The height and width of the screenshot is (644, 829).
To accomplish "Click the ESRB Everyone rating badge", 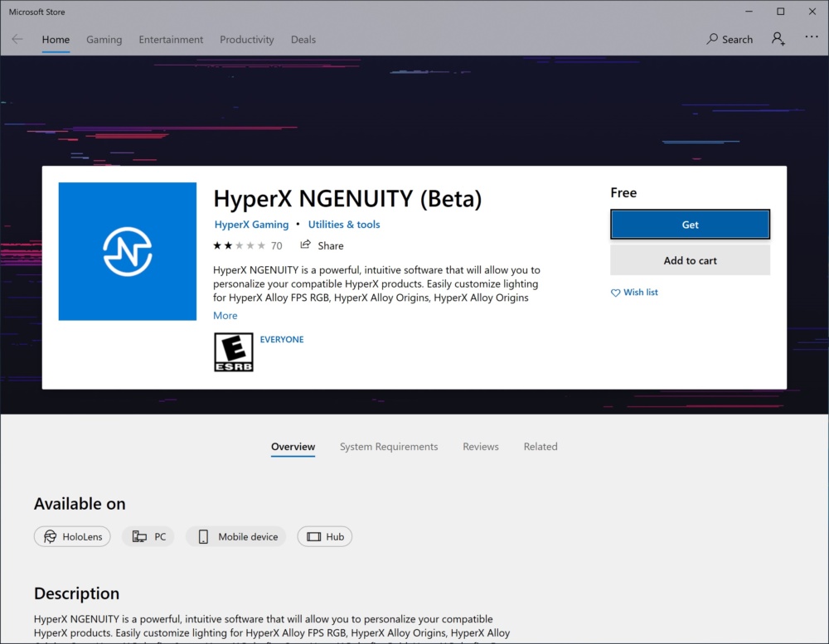I will tap(233, 352).
